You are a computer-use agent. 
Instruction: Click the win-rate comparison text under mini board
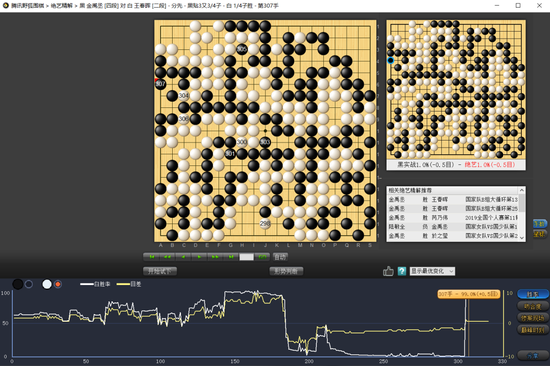click(x=456, y=165)
